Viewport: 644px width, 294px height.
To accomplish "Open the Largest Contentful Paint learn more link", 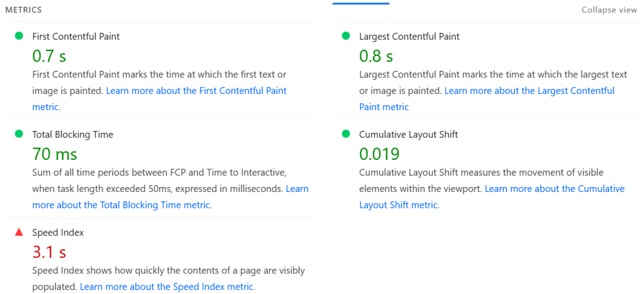I will (529, 91).
